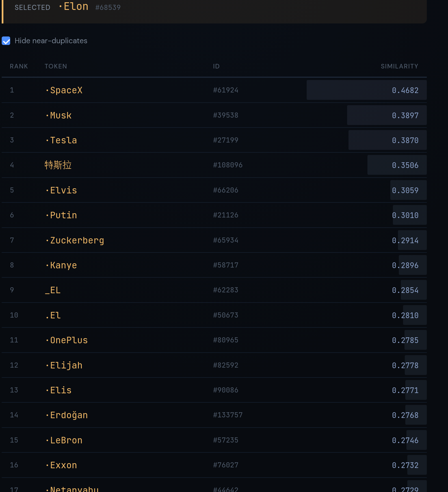448x492 pixels.
Task: Pick the _EL token row
Action: pos(53,290)
